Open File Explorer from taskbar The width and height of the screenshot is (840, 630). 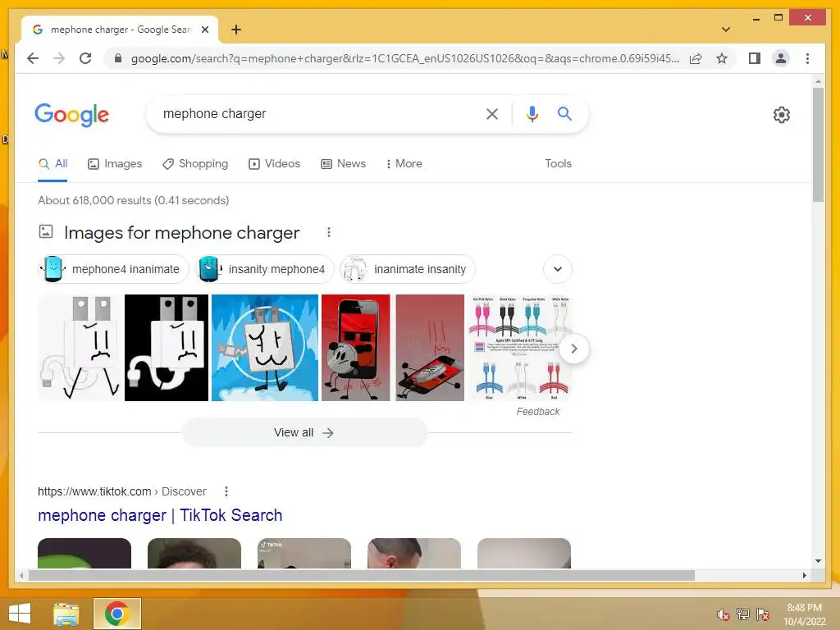[x=66, y=614]
